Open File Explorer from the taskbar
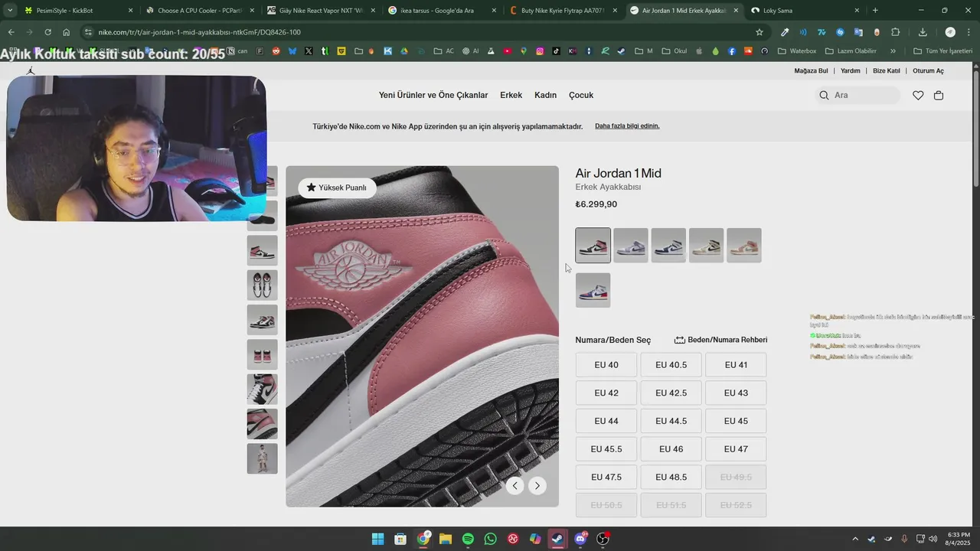This screenshot has width=980, height=551. (445, 539)
